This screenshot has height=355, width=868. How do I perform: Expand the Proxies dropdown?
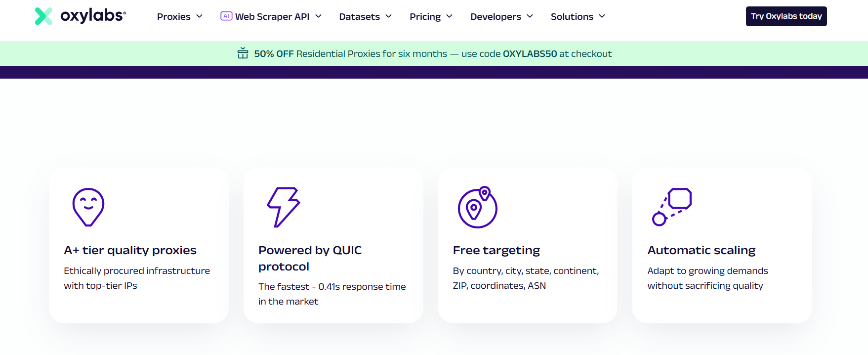click(x=179, y=16)
